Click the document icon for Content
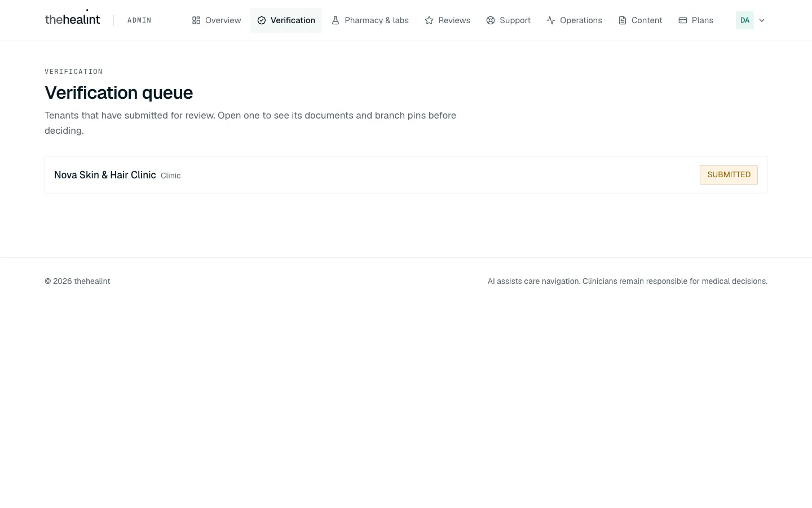The width and height of the screenshot is (812, 508). point(623,20)
